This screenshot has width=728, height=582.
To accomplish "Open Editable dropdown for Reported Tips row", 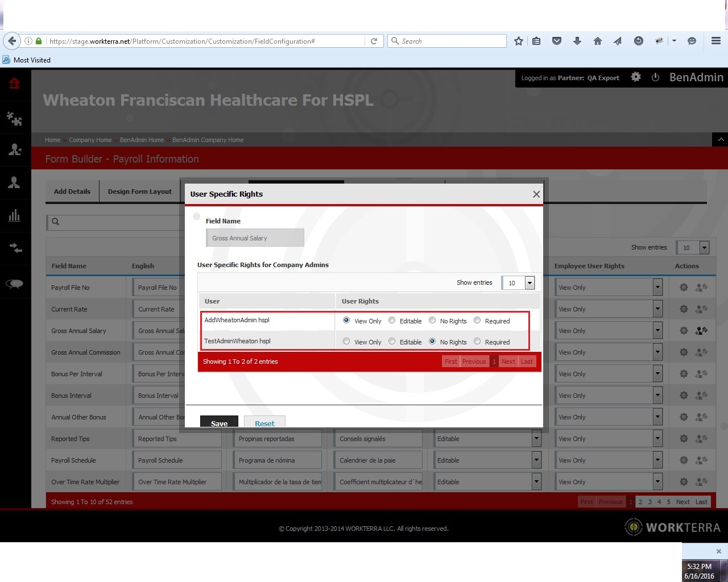I will [487, 439].
